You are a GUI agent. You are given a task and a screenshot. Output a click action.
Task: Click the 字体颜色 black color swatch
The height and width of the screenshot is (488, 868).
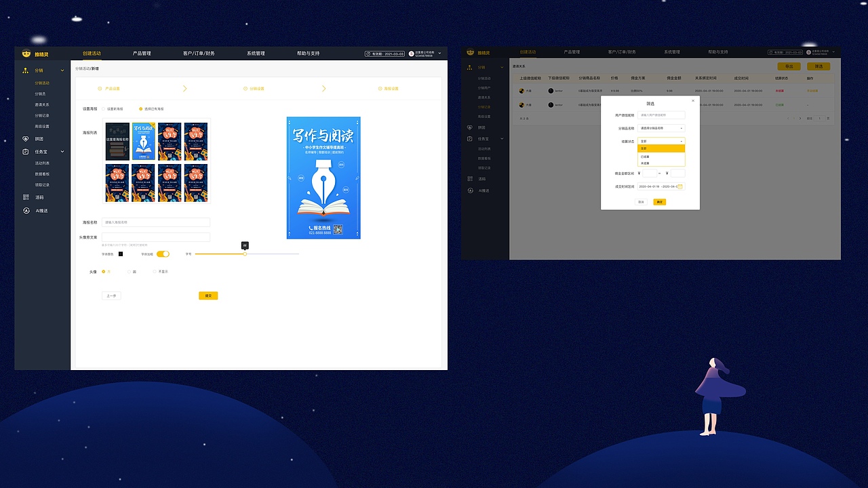(x=121, y=253)
